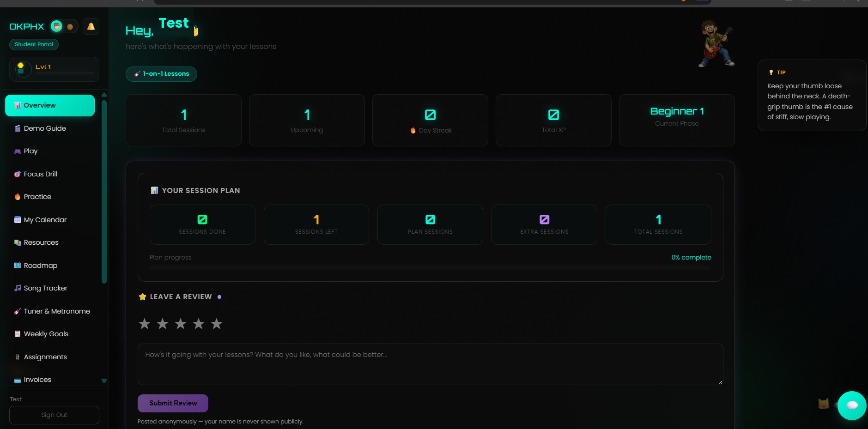Screen dimensions: 868x429
Task: Click the Sign Out button
Action: coord(54,415)
